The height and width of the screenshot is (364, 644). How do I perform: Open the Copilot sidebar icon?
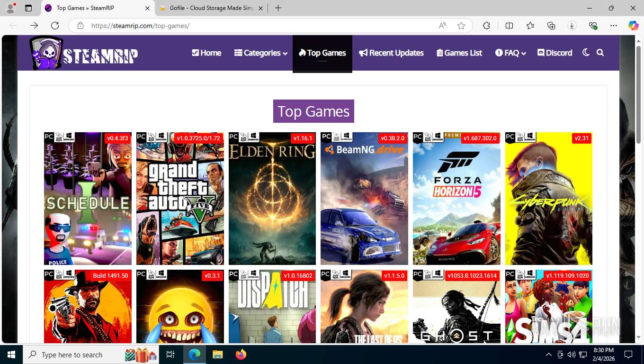[x=634, y=26]
